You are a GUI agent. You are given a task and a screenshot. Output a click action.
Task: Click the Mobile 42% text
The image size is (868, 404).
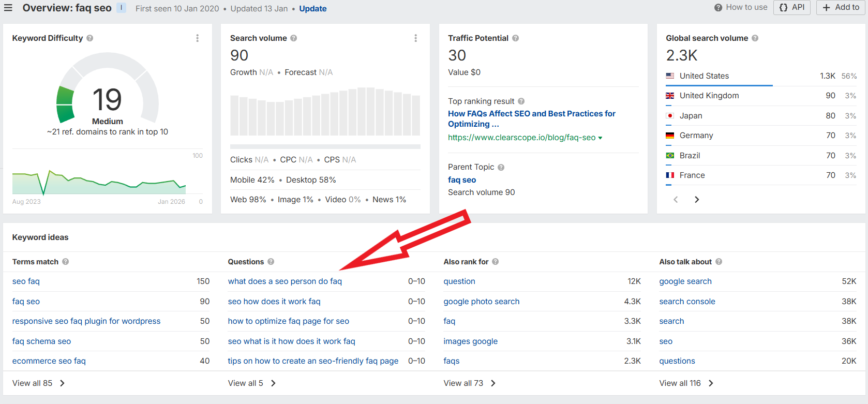coord(252,180)
